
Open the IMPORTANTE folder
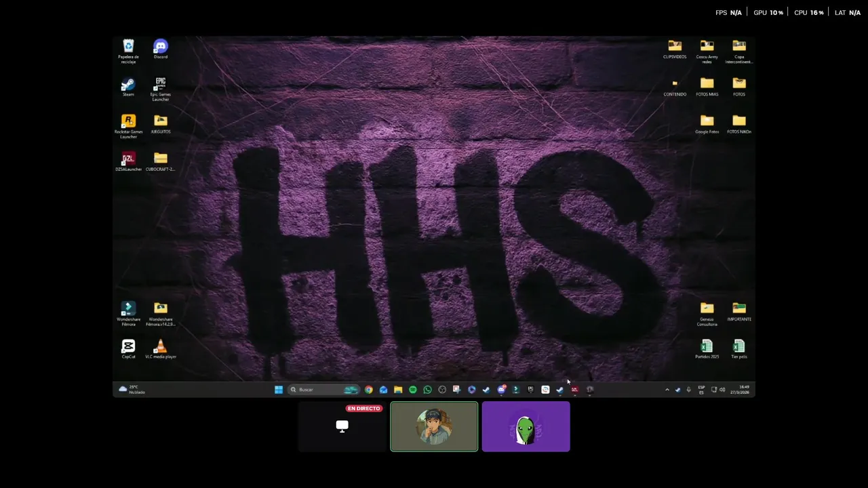click(x=739, y=312)
